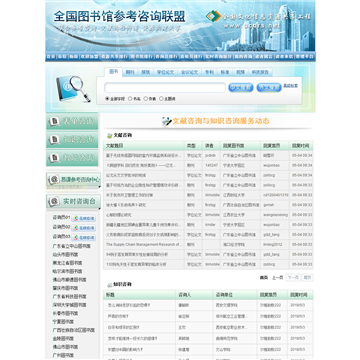
Task: Switch to the 科技报告 search tab
Action: click(260, 72)
